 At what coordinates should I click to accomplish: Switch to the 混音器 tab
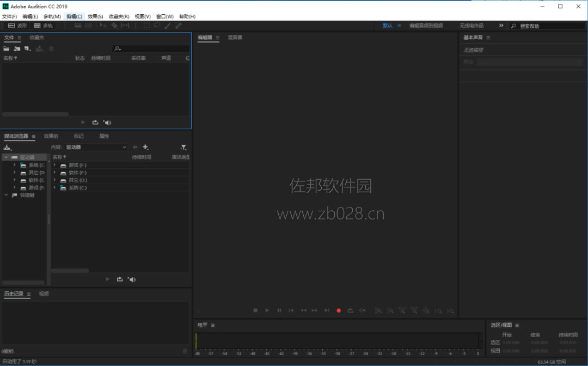click(x=235, y=38)
